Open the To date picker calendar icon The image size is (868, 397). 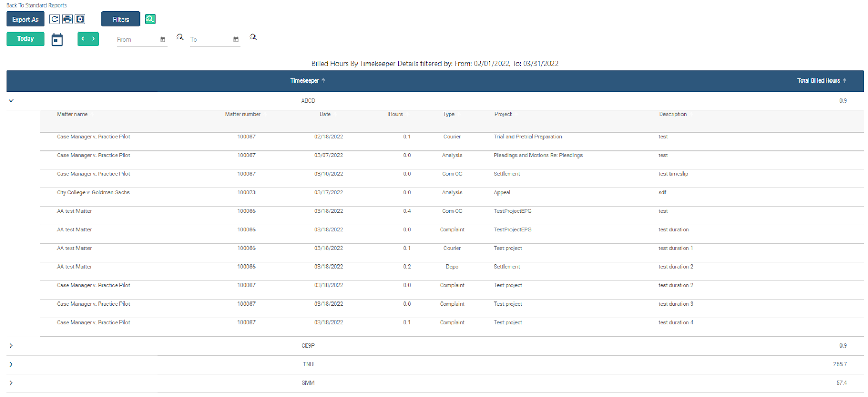pos(236,40)
